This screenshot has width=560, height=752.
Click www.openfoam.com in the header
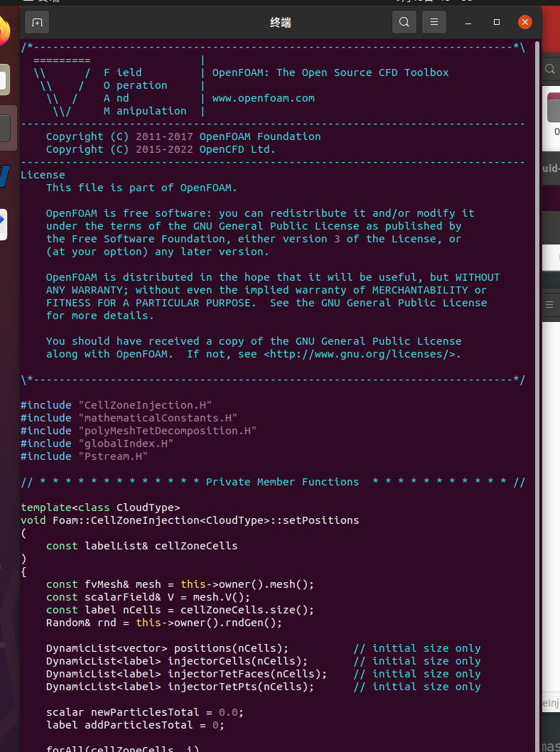(x=263, y=98)
